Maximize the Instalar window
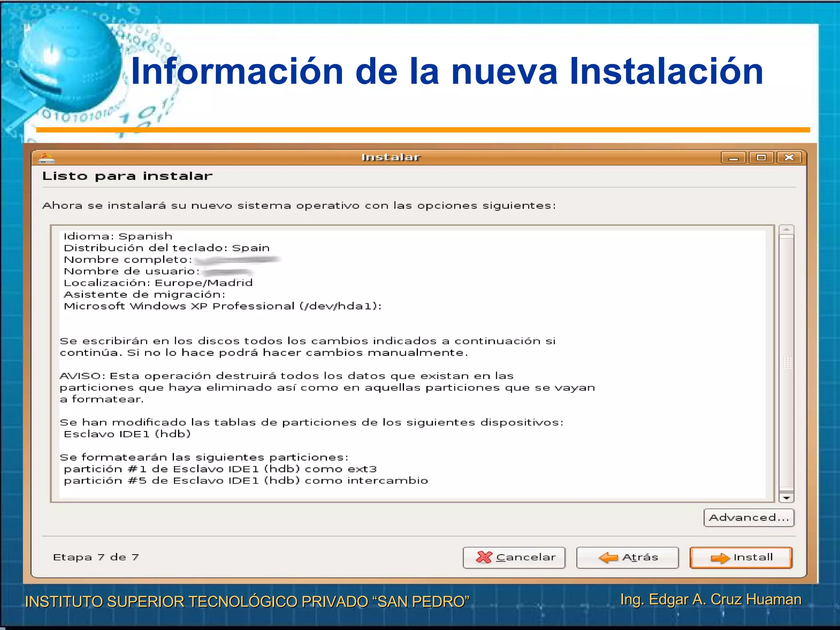 pos(761,157)
